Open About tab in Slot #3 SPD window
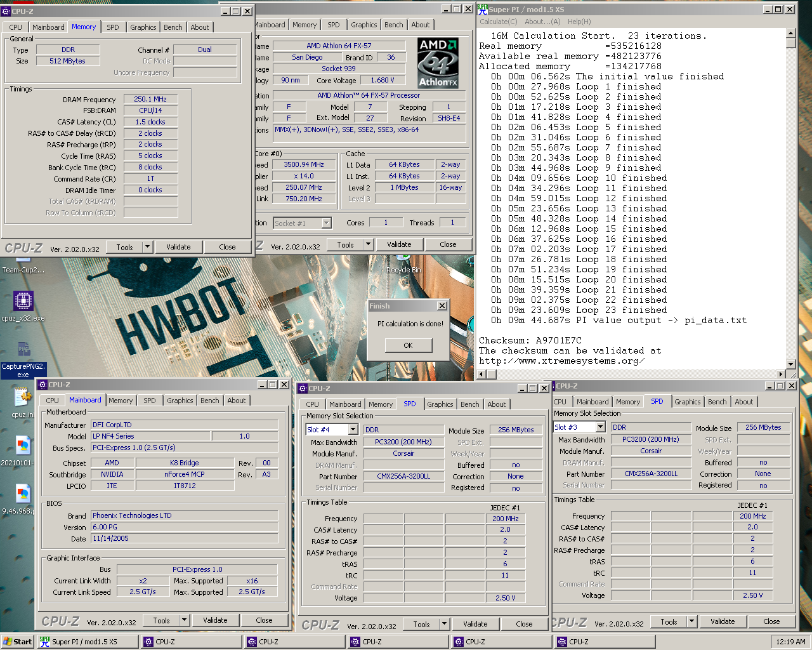 point(744,402)
